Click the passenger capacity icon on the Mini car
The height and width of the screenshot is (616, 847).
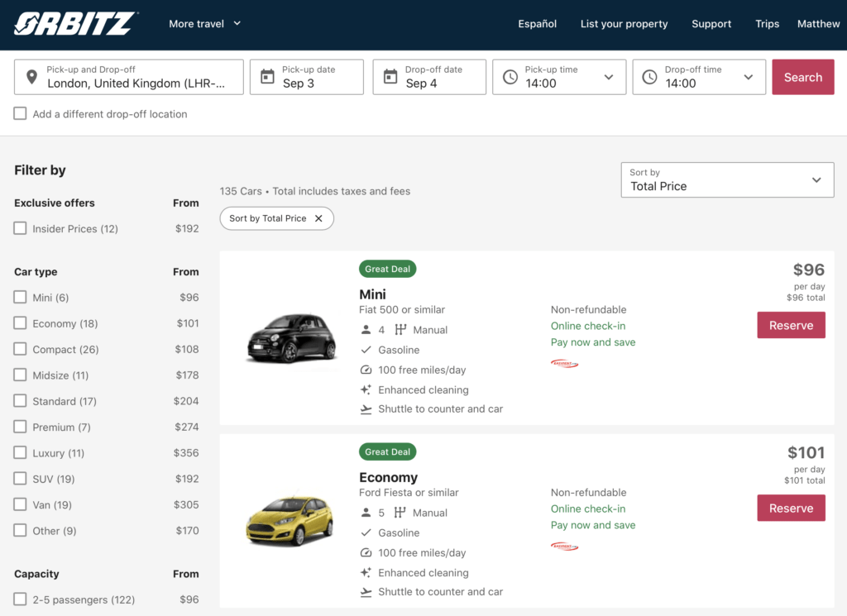click(x=365, y=329)
